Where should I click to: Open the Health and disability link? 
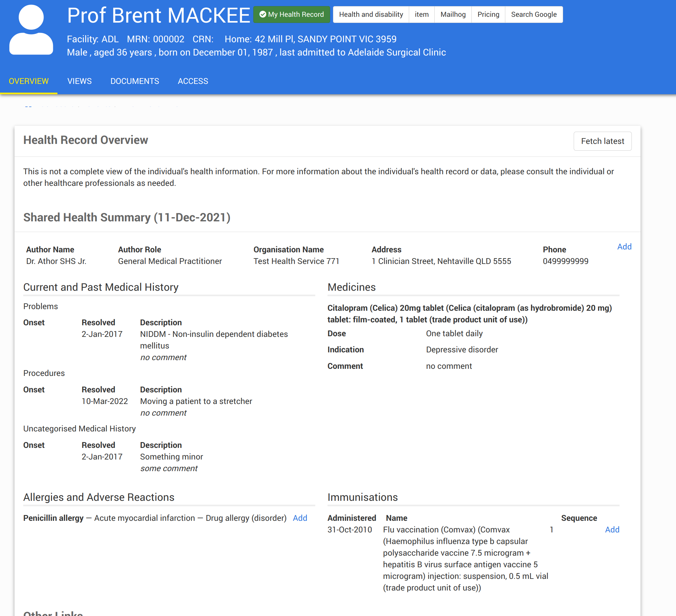click(370, 15)
